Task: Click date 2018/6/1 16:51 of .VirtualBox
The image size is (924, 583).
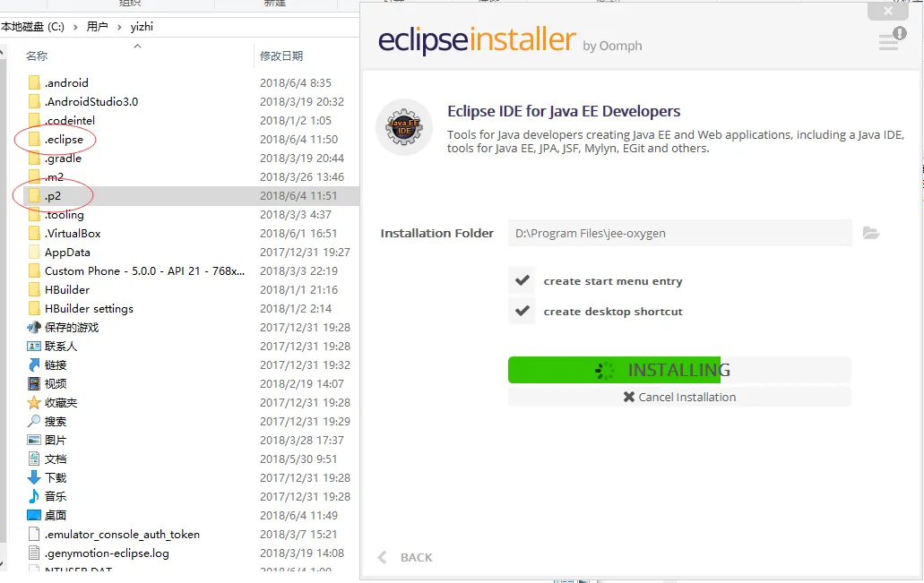Action: 298,233
